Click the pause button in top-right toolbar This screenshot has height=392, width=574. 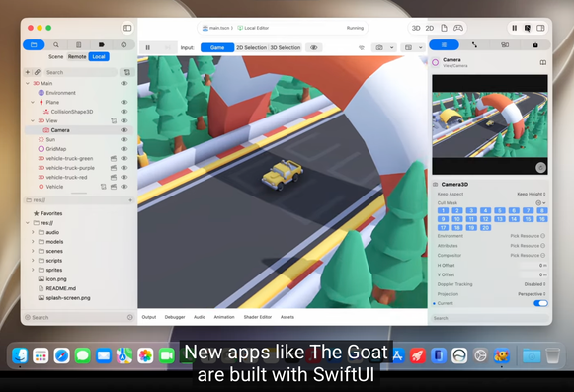pyautogui.click(x=515, y=28)
